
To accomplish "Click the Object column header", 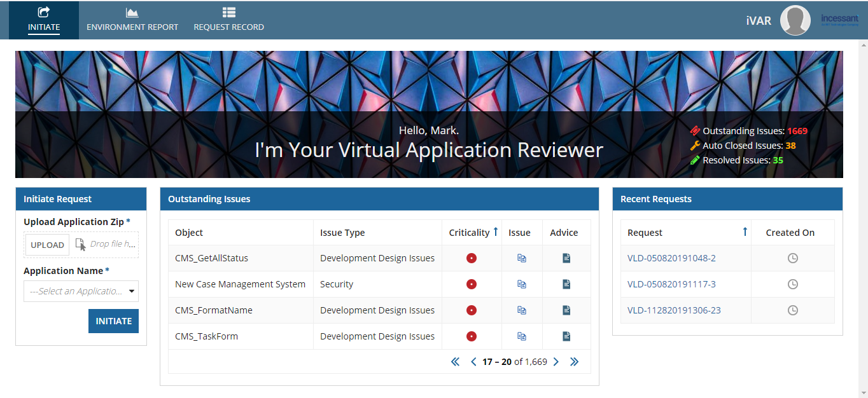I will (x=189, y=233).
